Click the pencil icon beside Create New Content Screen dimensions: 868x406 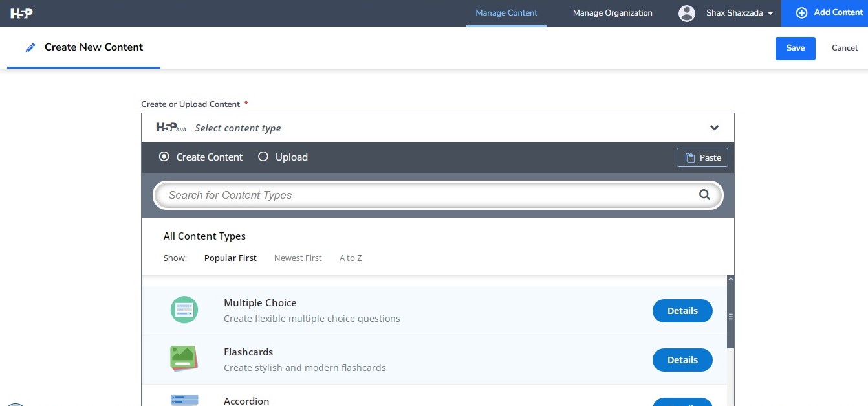[x=30, y=47]
